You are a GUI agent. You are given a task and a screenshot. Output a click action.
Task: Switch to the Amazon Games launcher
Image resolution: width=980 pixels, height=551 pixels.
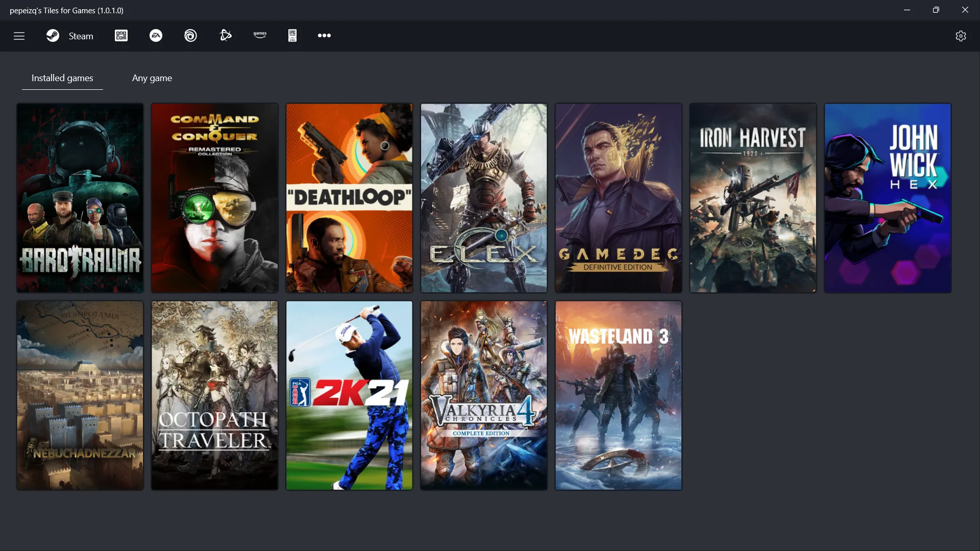[260, 36]
